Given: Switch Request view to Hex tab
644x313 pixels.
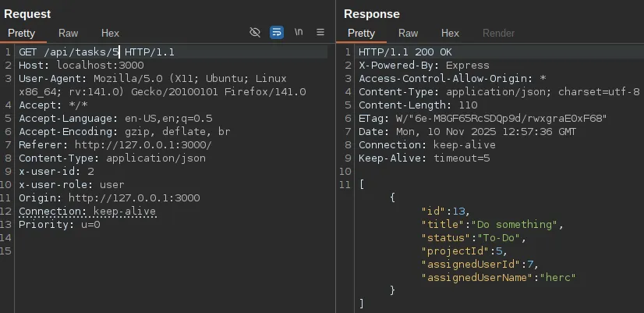Looking at the screenshot, I should (110, 33).
